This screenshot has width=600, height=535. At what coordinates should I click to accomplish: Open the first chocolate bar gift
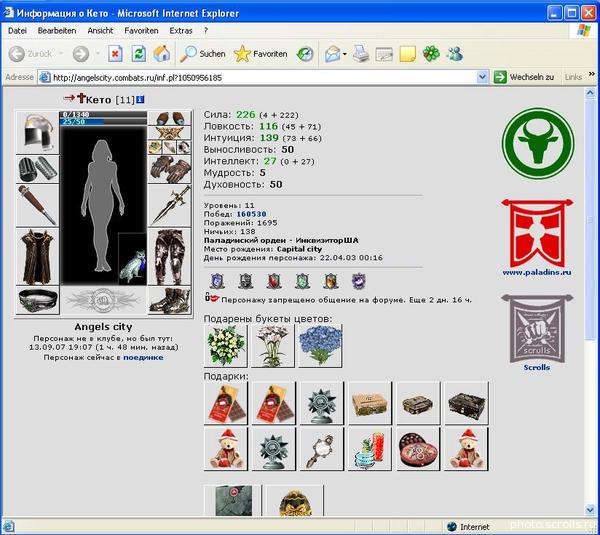pyautogui.click(x=226, y=403)
